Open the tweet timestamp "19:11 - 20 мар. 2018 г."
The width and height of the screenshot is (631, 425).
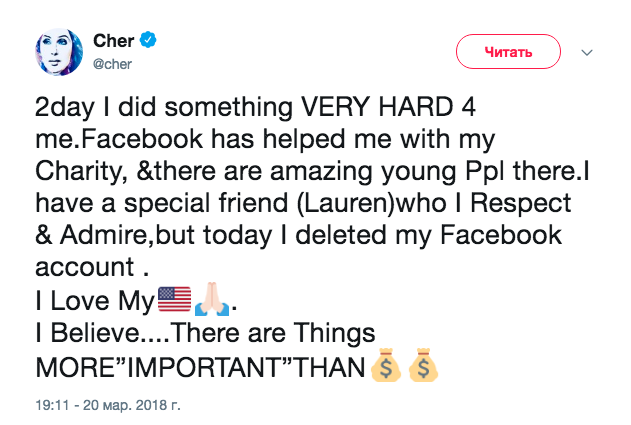point(98,407)
